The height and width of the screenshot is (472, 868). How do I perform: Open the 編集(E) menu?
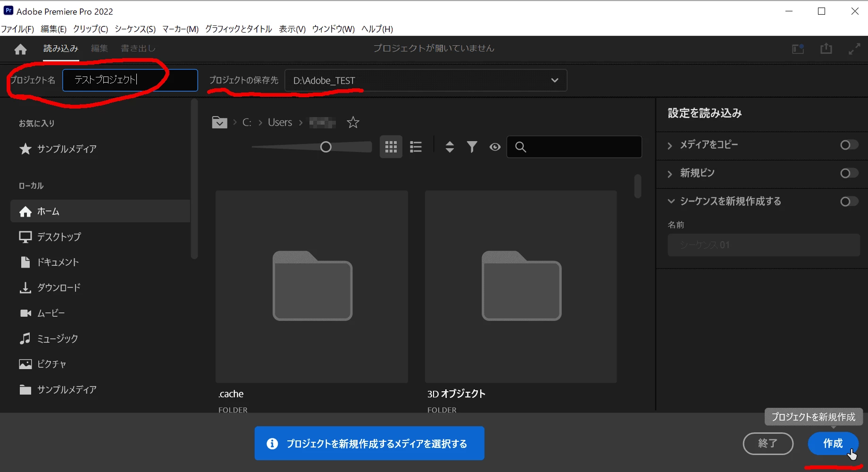click(x=53, y=29)
